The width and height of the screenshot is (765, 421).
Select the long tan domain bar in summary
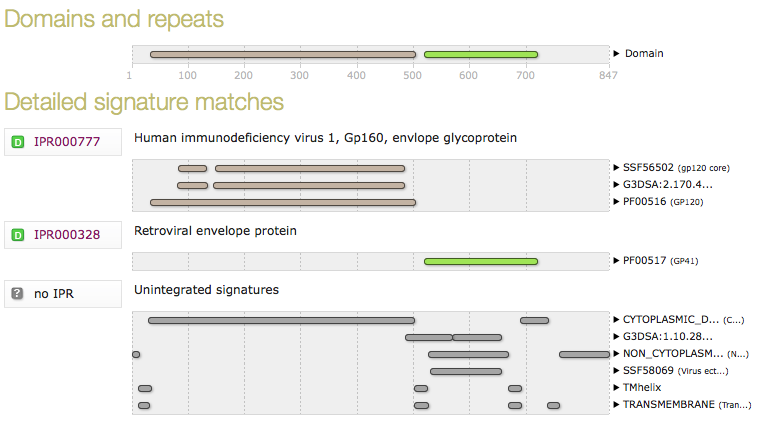coord(282,54)
